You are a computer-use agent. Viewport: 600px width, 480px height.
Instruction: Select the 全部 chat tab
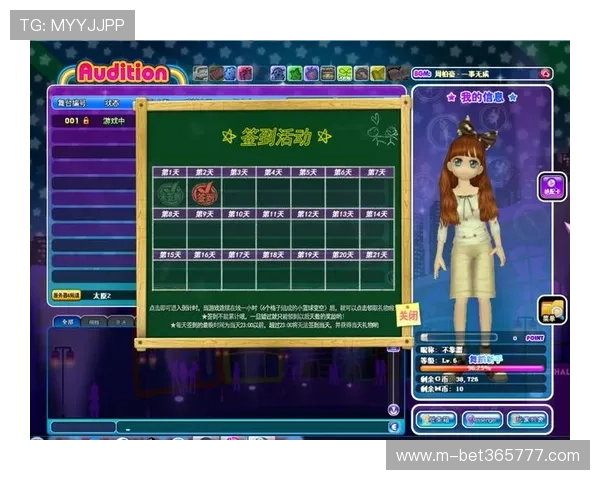click(x=67, y=322)
